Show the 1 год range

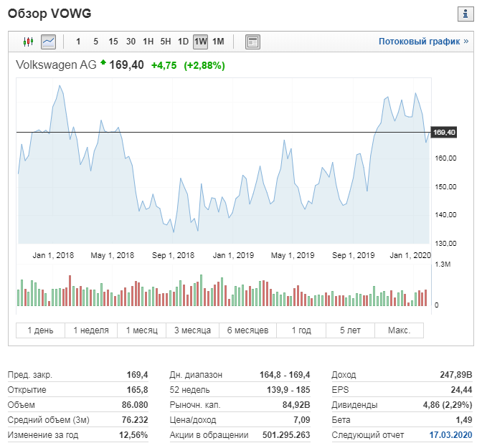(x=301, y=330)
